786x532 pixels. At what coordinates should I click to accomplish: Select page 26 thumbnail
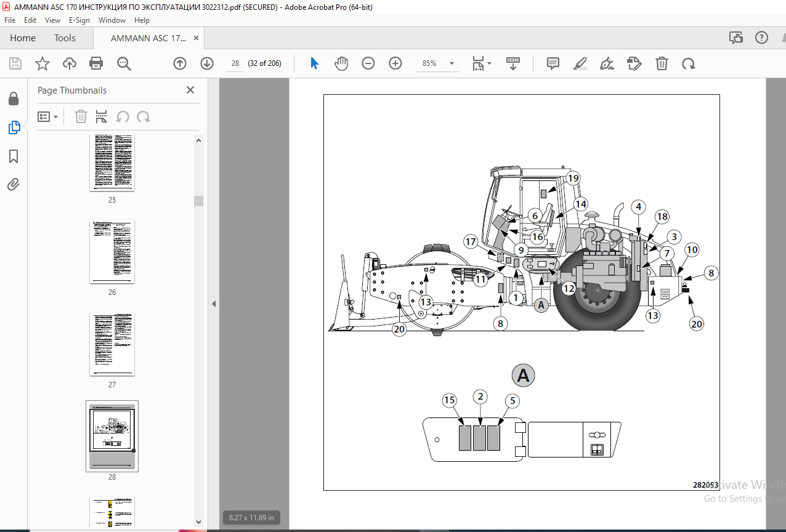coord(112,251)
